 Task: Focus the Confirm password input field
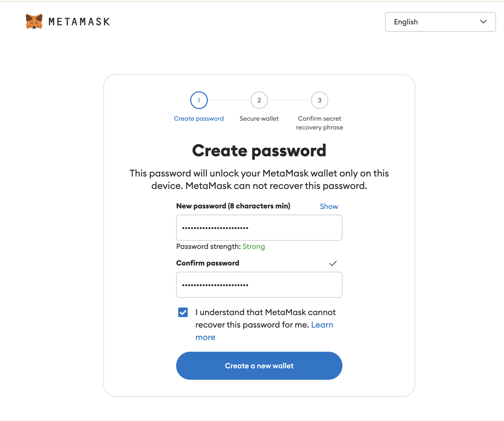click(x=259, y=285)
